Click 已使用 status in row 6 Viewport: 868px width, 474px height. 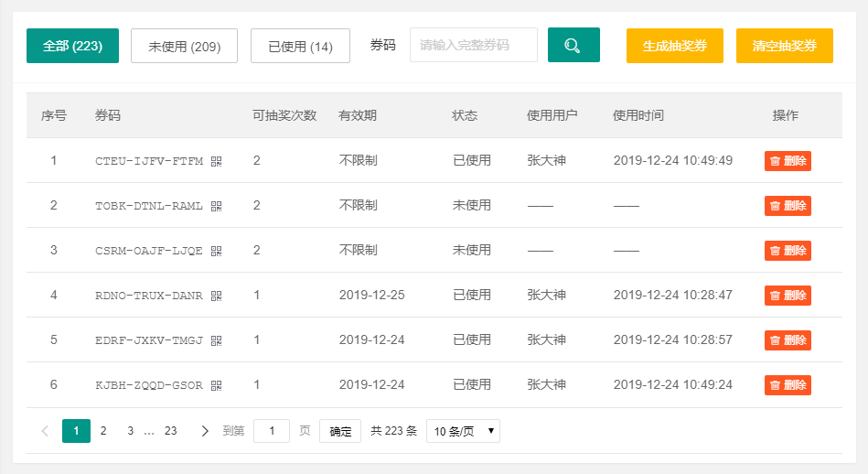[472, 385]
